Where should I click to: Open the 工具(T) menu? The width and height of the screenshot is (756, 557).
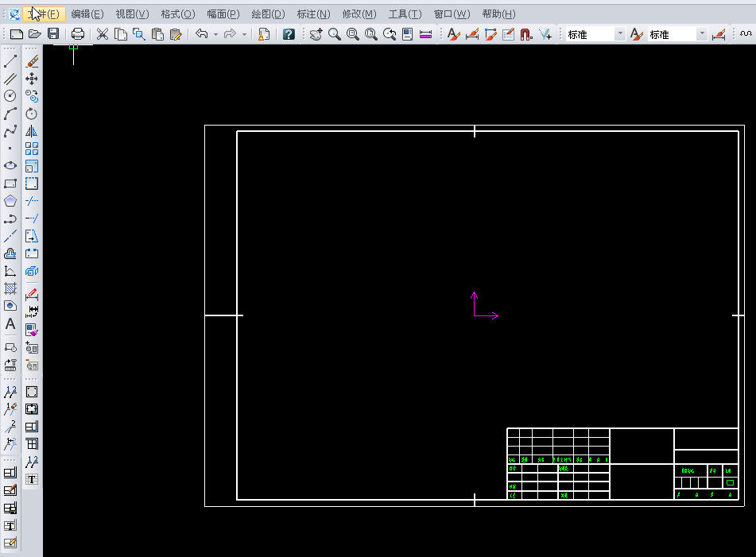pos(405,14)
